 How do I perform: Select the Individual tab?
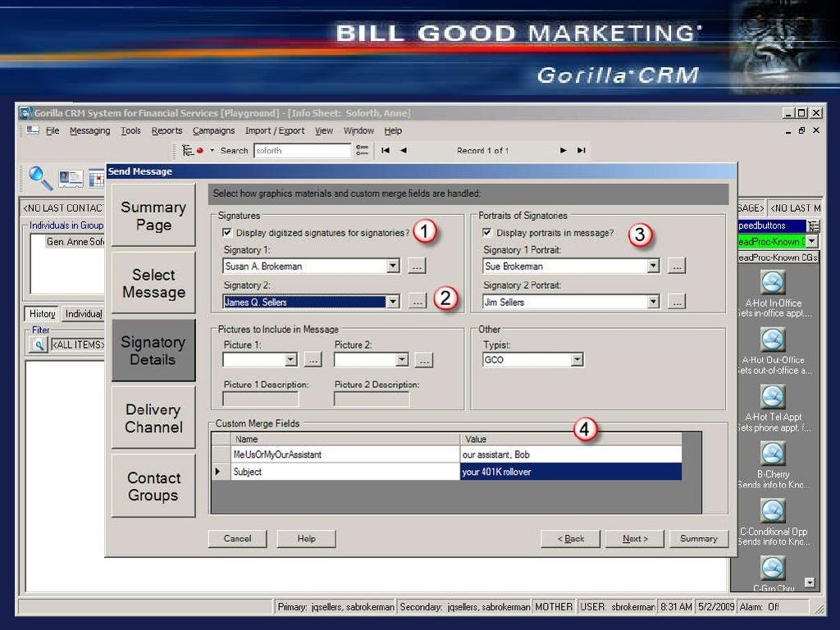click(83, 313)
